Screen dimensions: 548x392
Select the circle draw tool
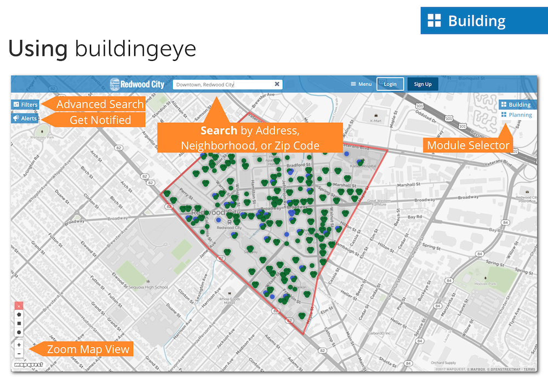[19, 332]
